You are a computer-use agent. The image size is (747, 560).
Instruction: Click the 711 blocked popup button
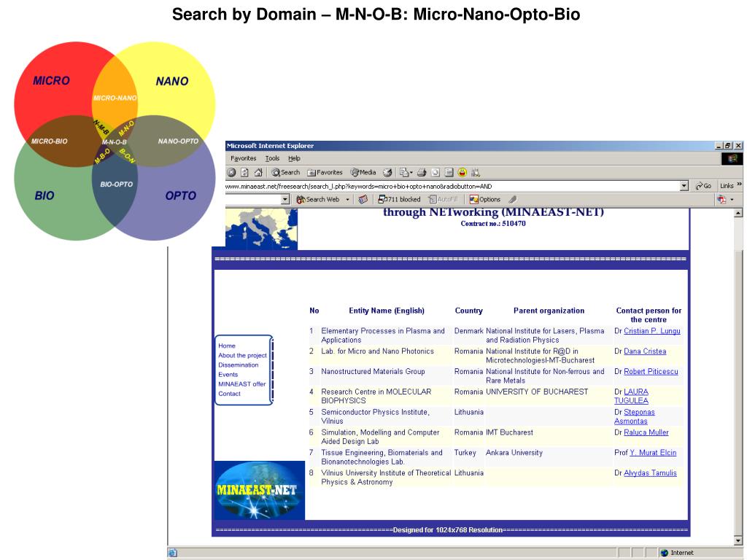pyautogui.click(x=399, y=200)
